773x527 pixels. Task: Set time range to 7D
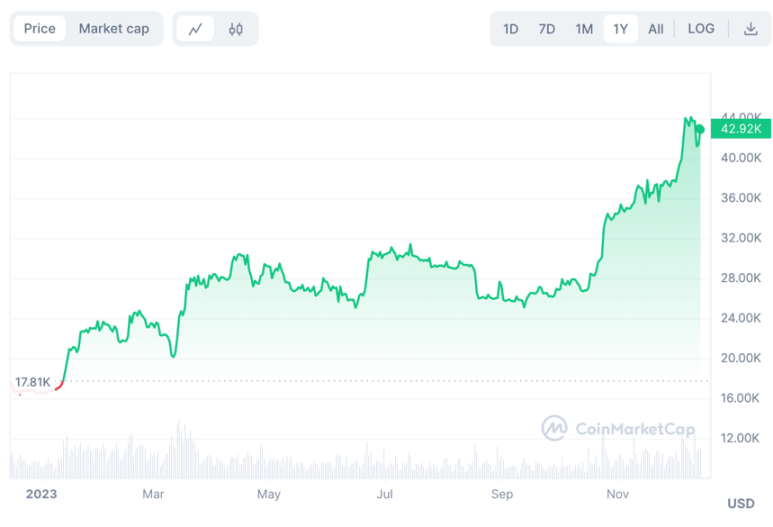[x=547, y=29]
